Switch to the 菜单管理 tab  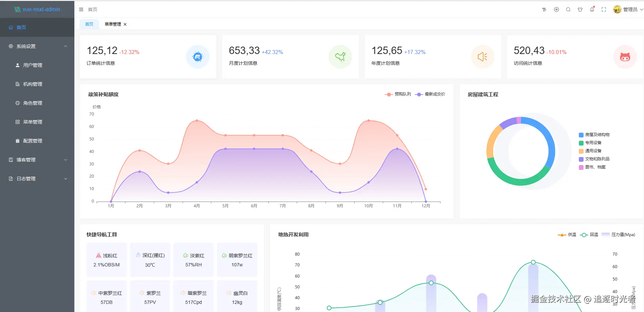pos(113,24)
